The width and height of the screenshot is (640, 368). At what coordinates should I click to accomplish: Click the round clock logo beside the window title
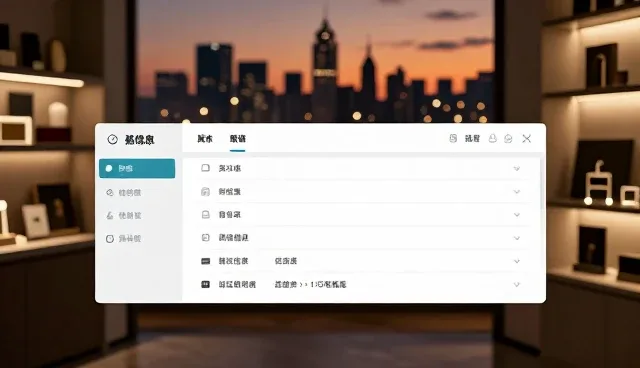pyautogui.click(x=112, y=140)
